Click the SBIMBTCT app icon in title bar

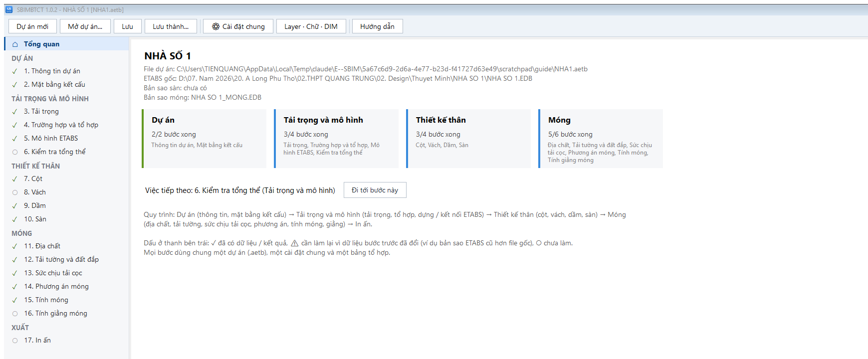tap(8, 9)
